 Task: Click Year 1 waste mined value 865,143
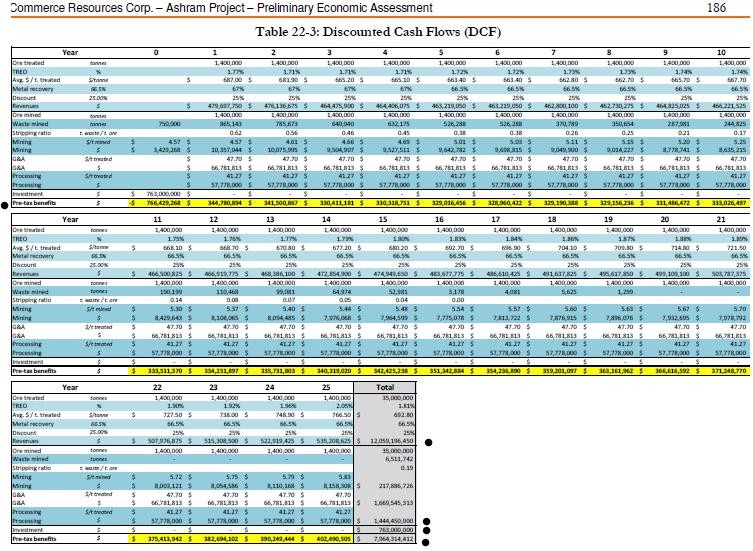pyautogui.click(x=230, y=124)
